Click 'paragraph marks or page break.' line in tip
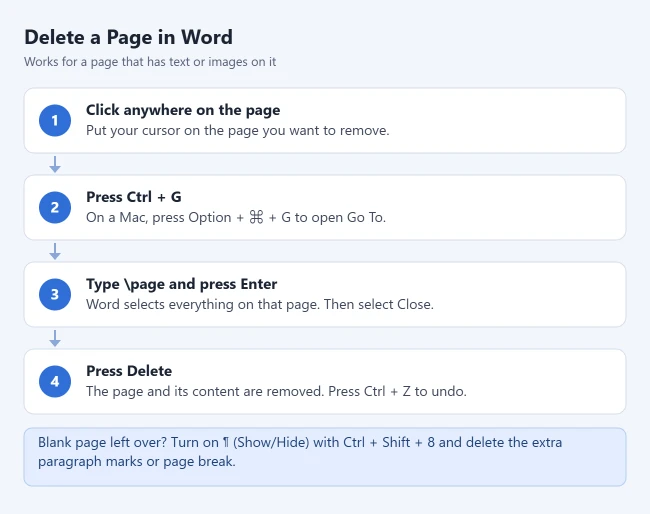 pyautogui.click(x=137, y=461)
